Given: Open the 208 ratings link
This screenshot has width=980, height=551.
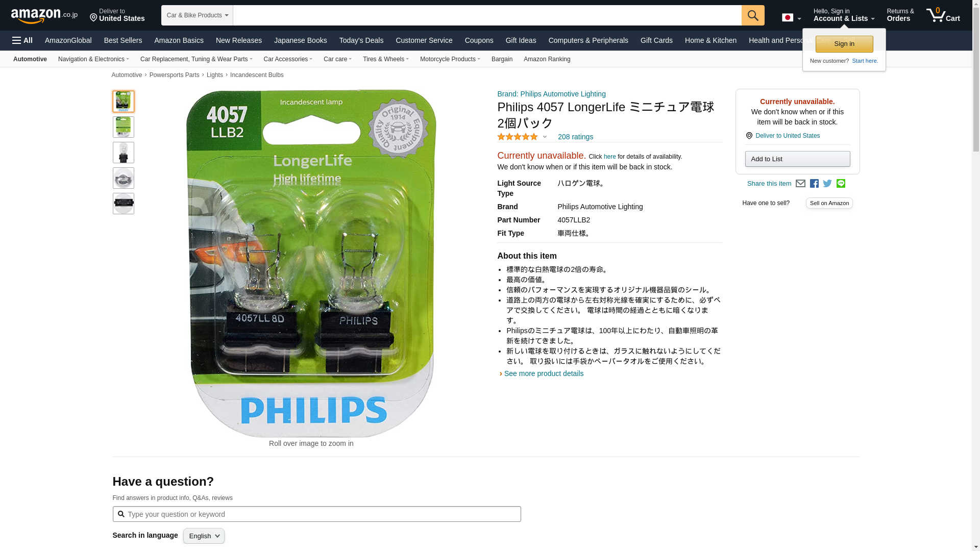Looking at the screenshot, I should 575,137.
